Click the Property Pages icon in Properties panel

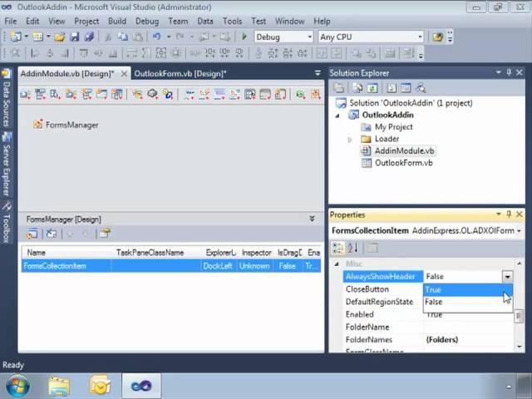click(372, 248)
